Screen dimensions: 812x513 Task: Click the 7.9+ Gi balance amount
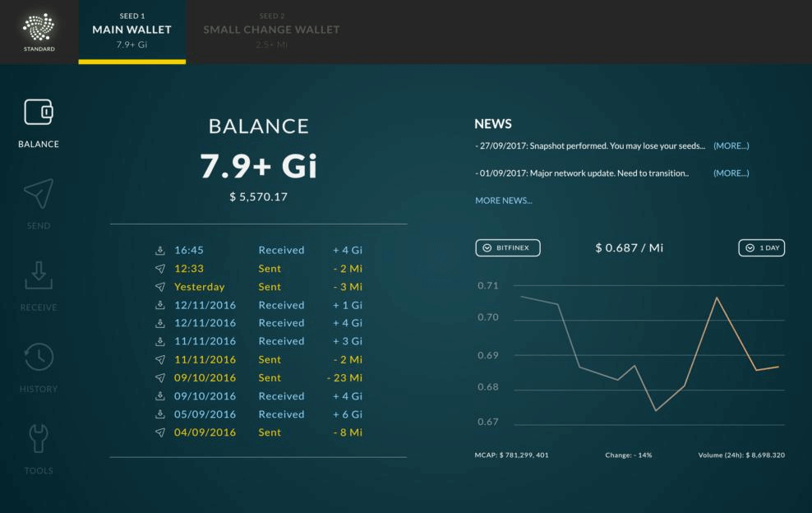pos(259,166)
